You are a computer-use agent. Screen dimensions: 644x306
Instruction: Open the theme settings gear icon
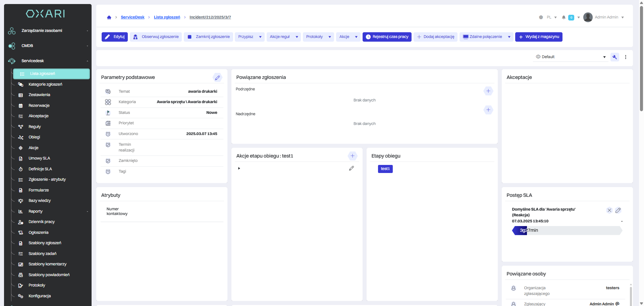pyautogui.click(x=541, y=17)
